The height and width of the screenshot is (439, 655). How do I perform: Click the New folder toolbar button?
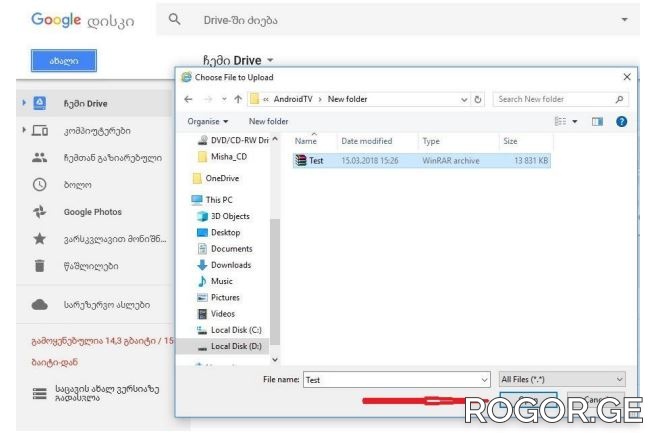coord(268,122)
